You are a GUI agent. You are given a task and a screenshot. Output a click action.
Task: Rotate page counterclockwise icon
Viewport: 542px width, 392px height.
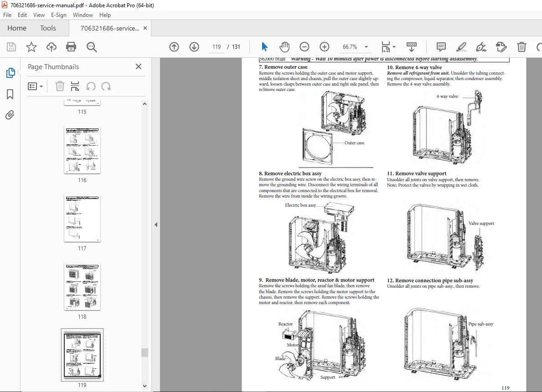pos(91,86)
